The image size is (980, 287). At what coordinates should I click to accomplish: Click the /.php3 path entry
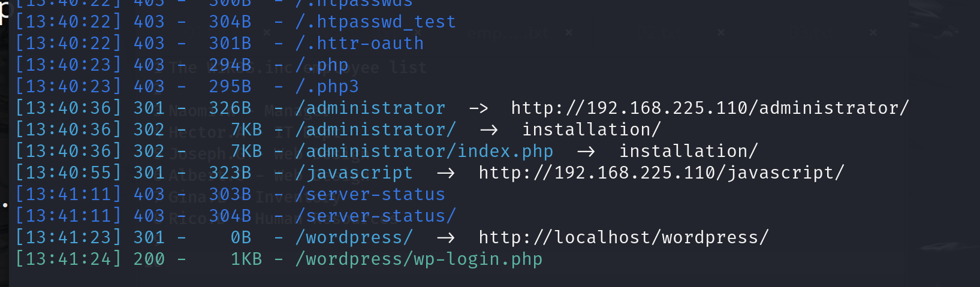coord(327,87)
